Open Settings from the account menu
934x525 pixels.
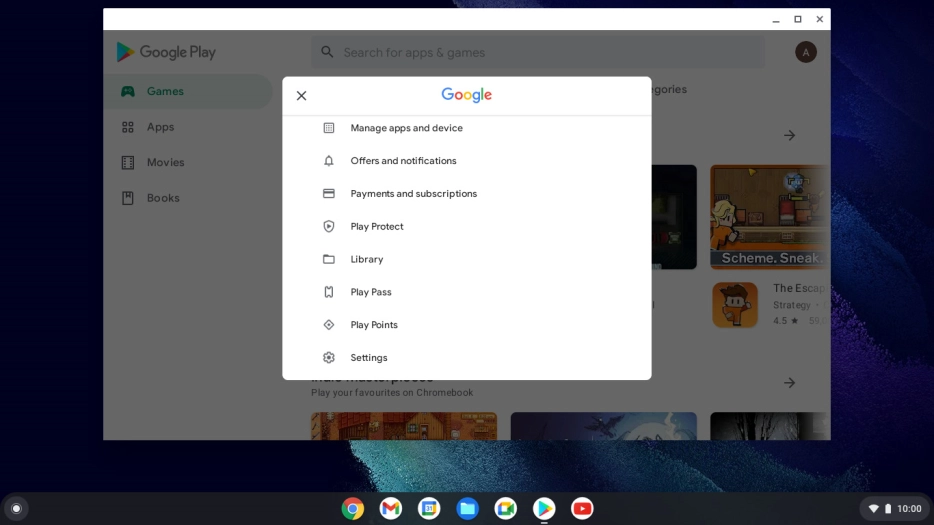click(x=466, y=358)
